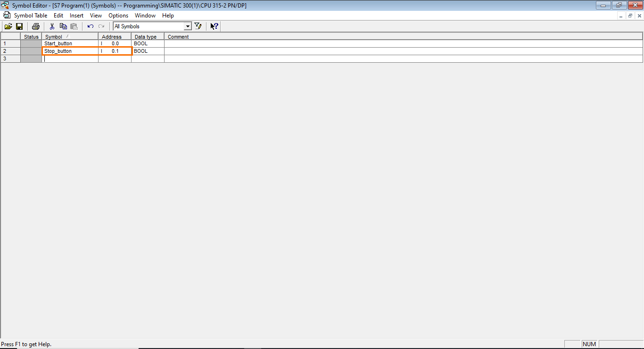Select row number 3 header
The image size is (644, 349).
pyautogui.click(x=10, y=58)
